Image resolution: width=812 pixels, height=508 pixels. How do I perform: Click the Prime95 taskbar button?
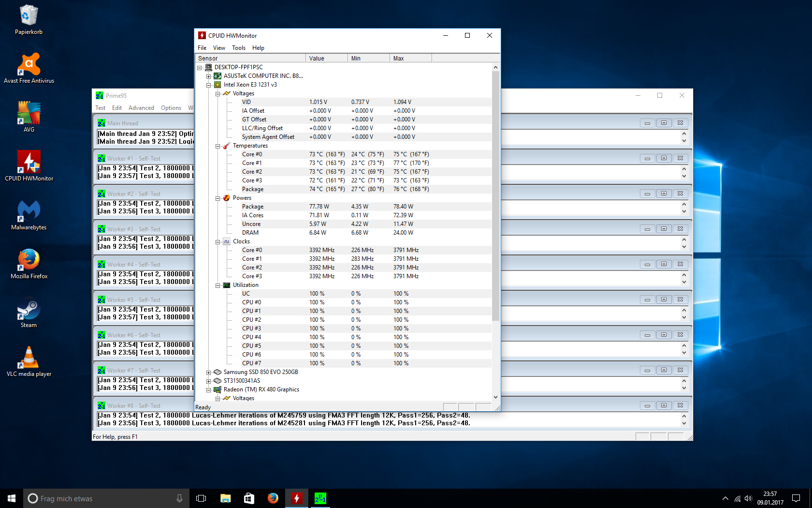320,498
